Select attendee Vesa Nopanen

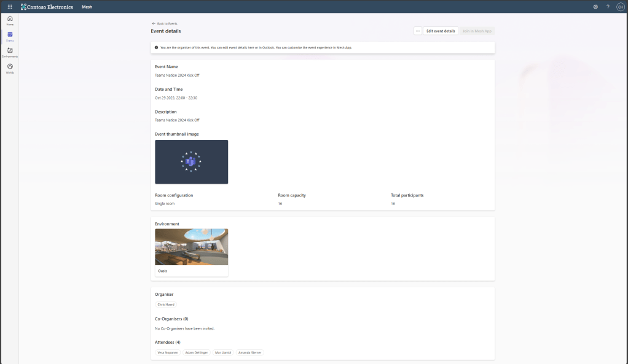(168, 353)
